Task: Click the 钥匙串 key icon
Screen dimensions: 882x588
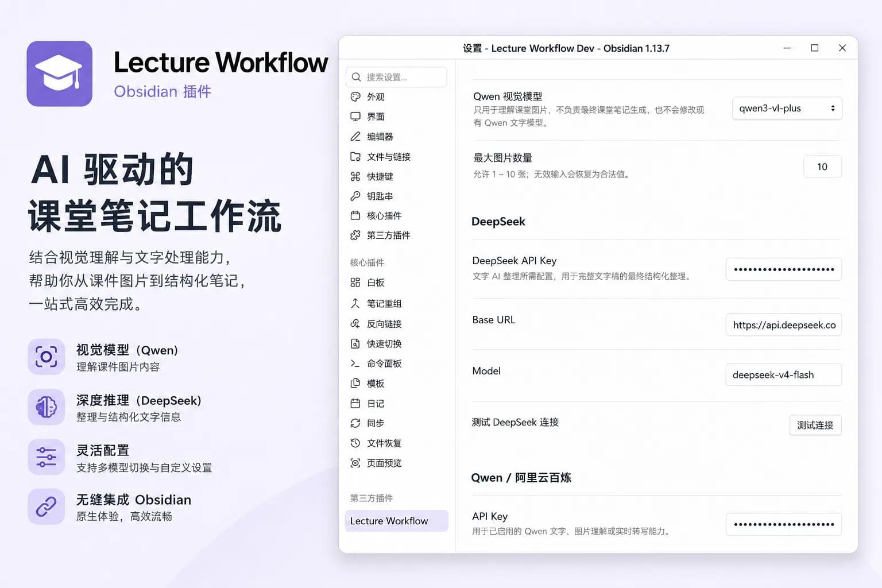Action: point(355,196)
